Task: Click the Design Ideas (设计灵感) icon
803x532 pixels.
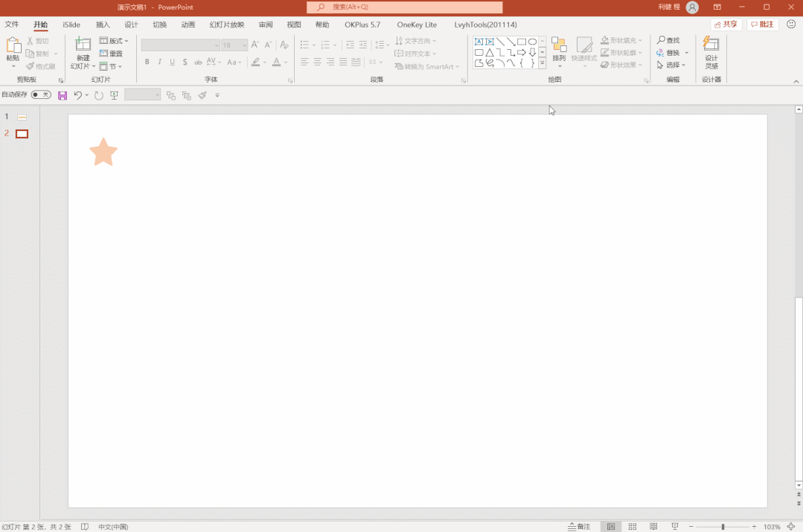Action: click(x=711, y=52)
